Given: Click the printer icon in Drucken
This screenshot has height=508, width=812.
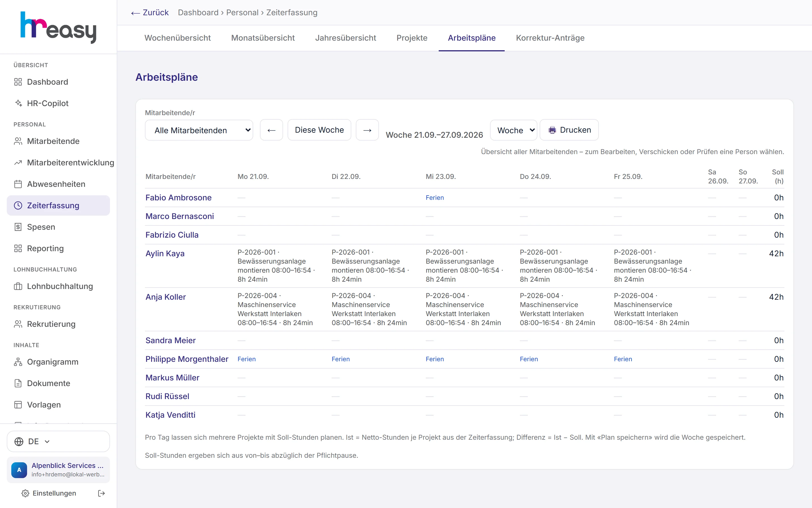Looking at the screenshot, I should 552,130.
